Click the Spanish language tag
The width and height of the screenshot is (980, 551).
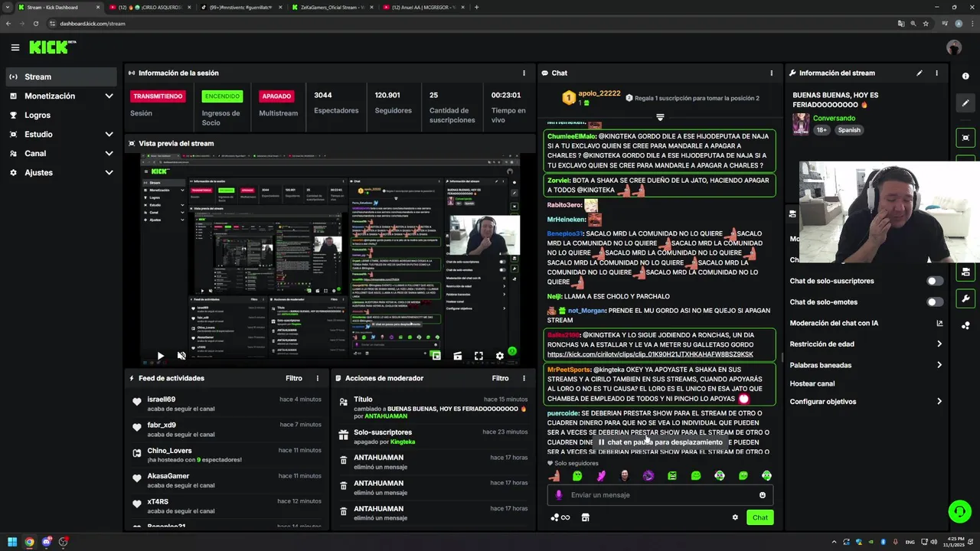click(x=849, y=130)
